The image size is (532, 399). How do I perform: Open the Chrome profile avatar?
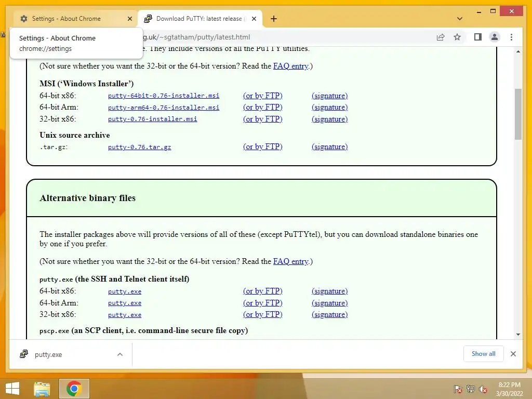(x=495, y=37)
